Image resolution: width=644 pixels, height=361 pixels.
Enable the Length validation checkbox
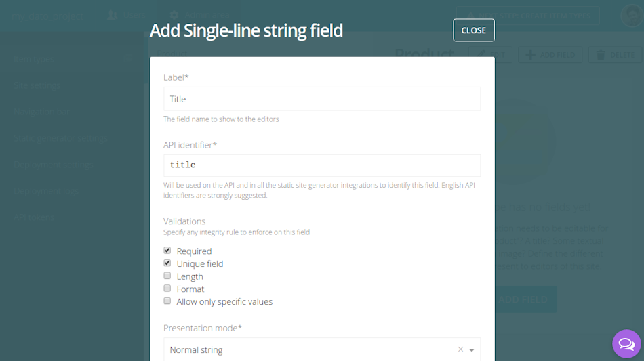pyautogui.click(x=167, y=276)
